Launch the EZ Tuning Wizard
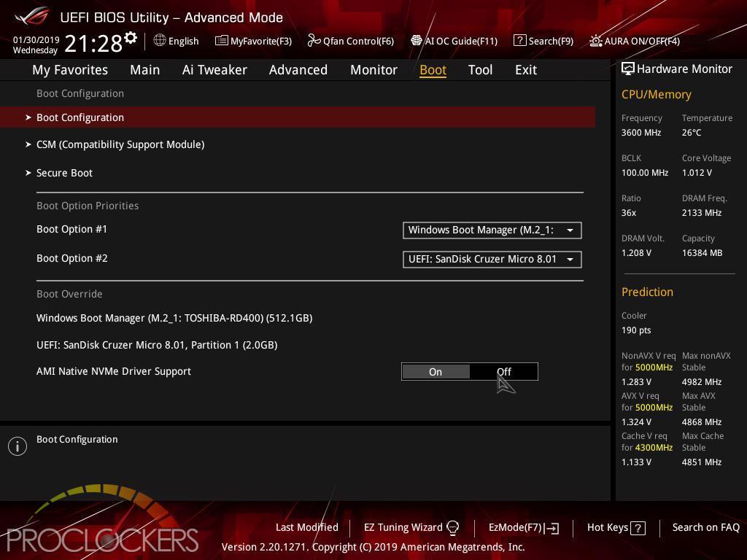This screenshot has height=560, width=747. [411, 528]
